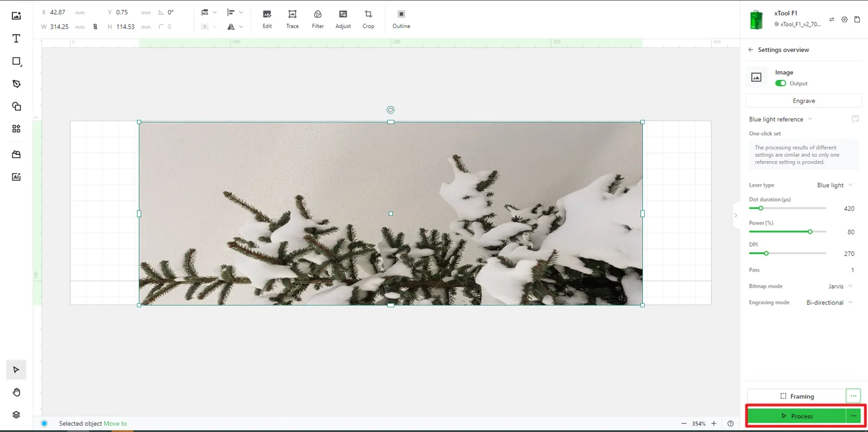The height and width of the screenshot is (432, 868).
Task: Apply the Outline tool
Action: coord(401,19)
